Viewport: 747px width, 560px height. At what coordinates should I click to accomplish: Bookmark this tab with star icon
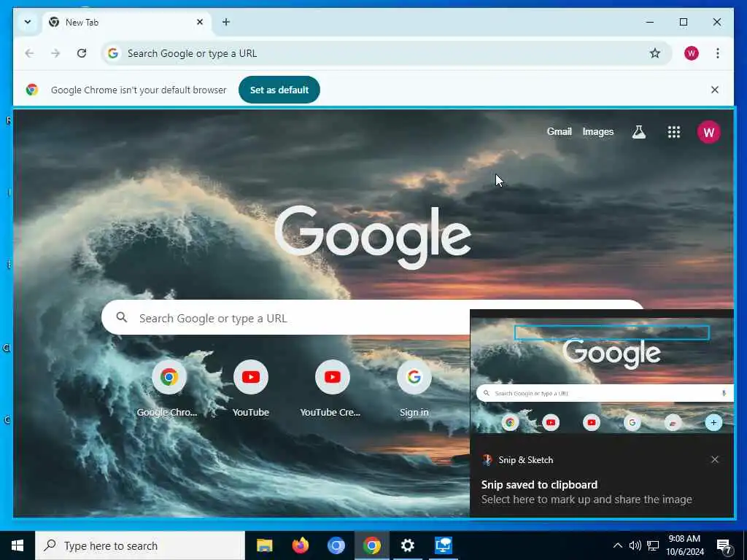[x=655, y=53]
